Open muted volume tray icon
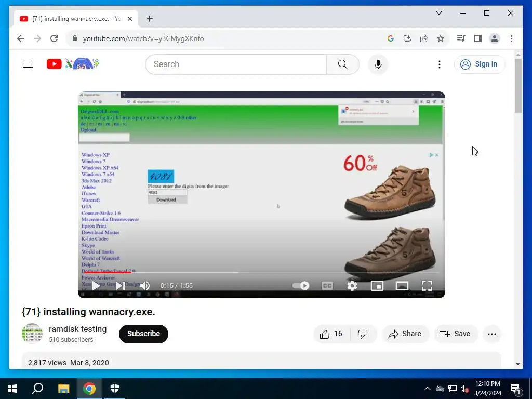This screenshot has height=399, width=532. 464,389
